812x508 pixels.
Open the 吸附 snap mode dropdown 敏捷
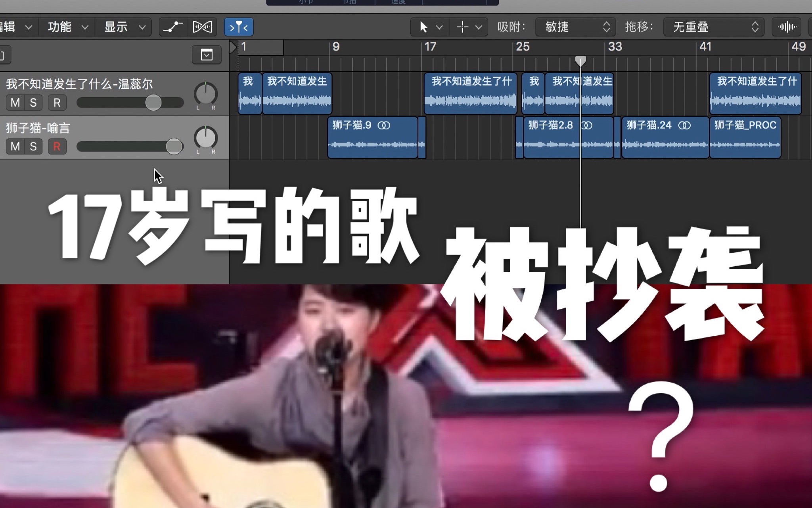576,27
